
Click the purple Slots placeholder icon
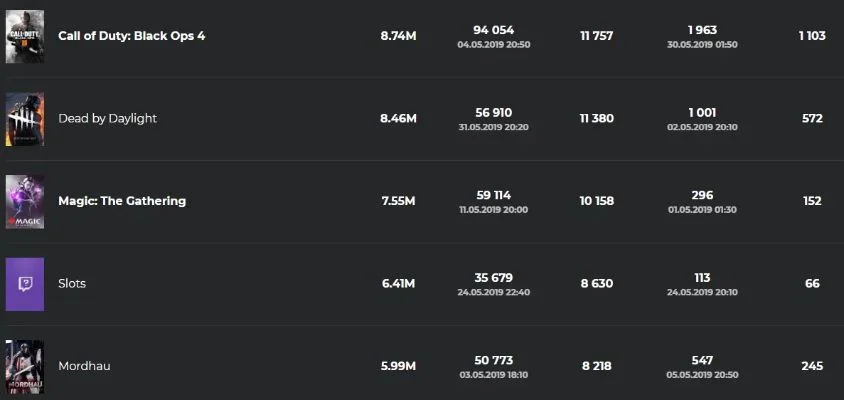(25, 284)
